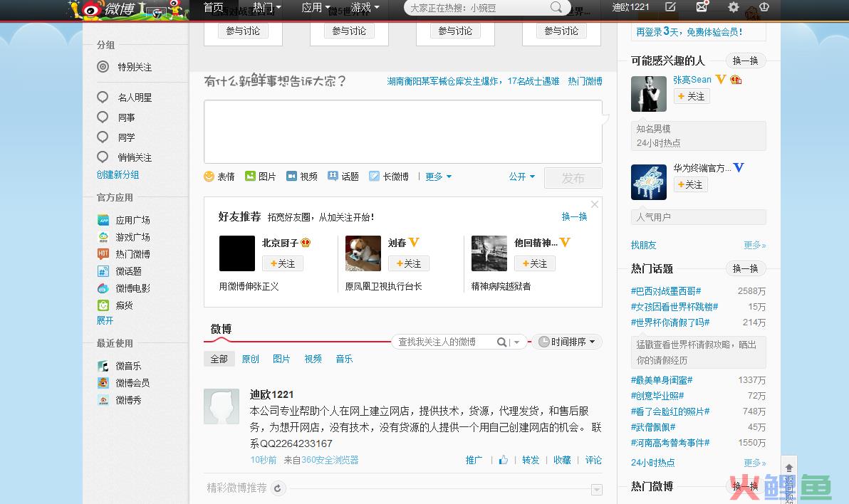Click 张亮Sean's profile photo

pos(649,94)
